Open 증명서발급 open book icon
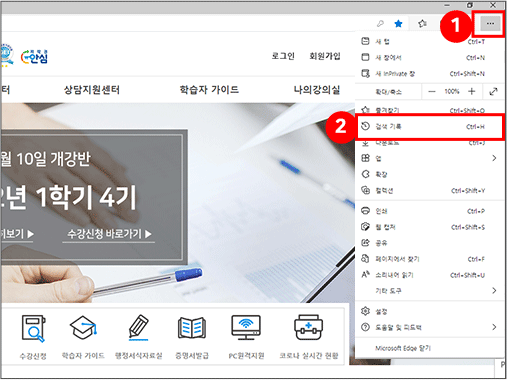Screen dimensions: 507x380 [192, 328]
